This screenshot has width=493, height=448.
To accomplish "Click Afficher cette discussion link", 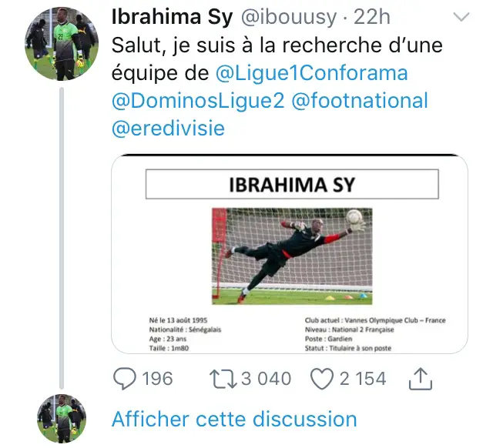I will pyautogui.click(x=234, y=419).
